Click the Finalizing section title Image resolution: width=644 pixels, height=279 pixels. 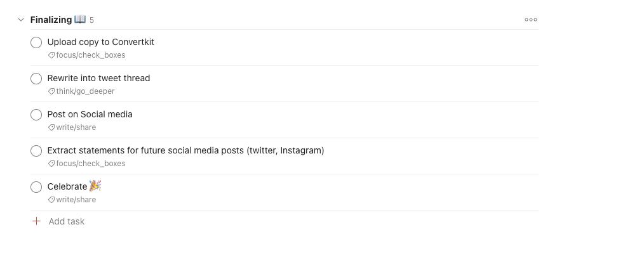coord(51,20)
